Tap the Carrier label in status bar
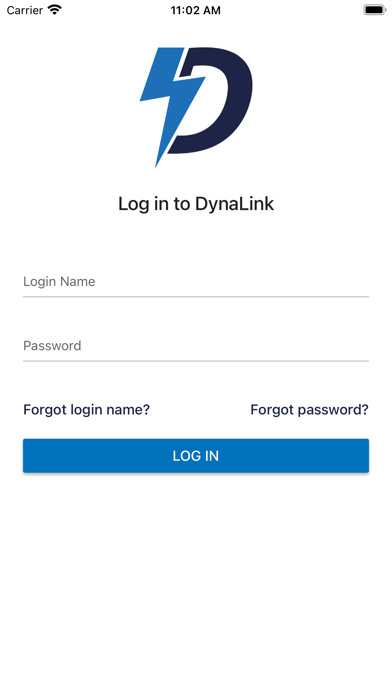This screenshot has height=696, width=392. [x=25, y=10]
